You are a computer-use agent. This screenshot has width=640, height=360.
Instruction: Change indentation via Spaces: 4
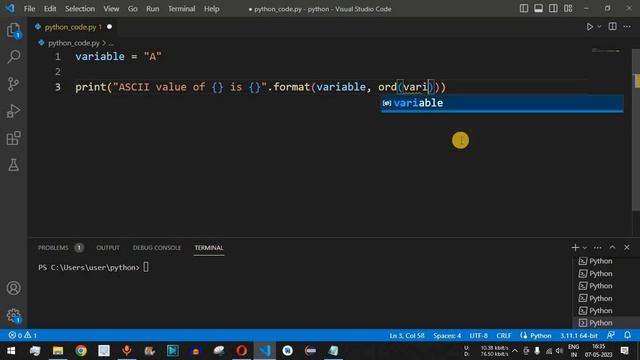tap(447, 336)
